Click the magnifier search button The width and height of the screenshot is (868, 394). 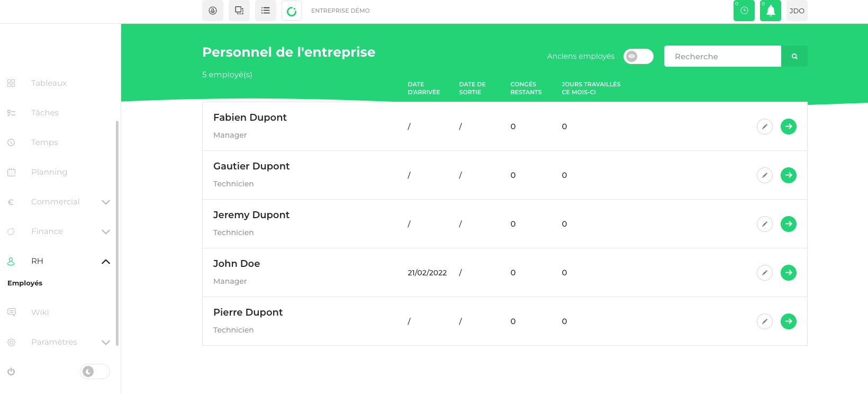[x=794, y=56]
